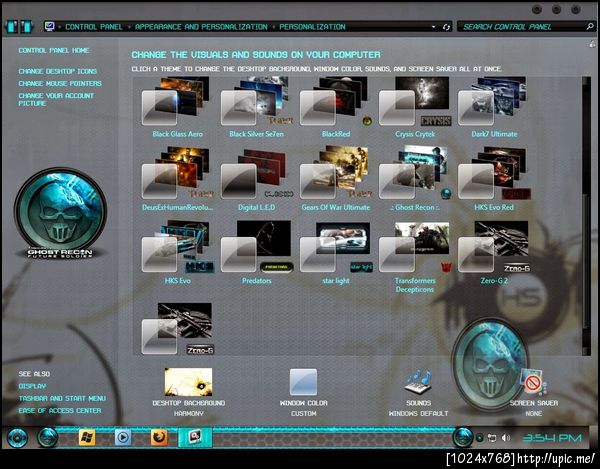Click the 3:54 PM clock
Image resolution: width=600 pixels, height=469 pixels.
pos(552,438)
